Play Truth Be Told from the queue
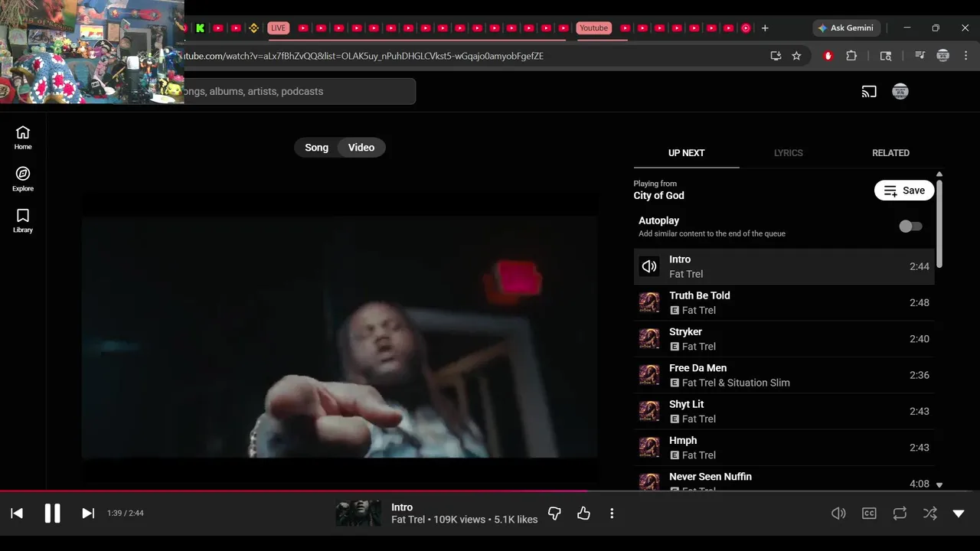Image resolution: width=980 pixels, height=551 pixels. (x=784, y=302)
